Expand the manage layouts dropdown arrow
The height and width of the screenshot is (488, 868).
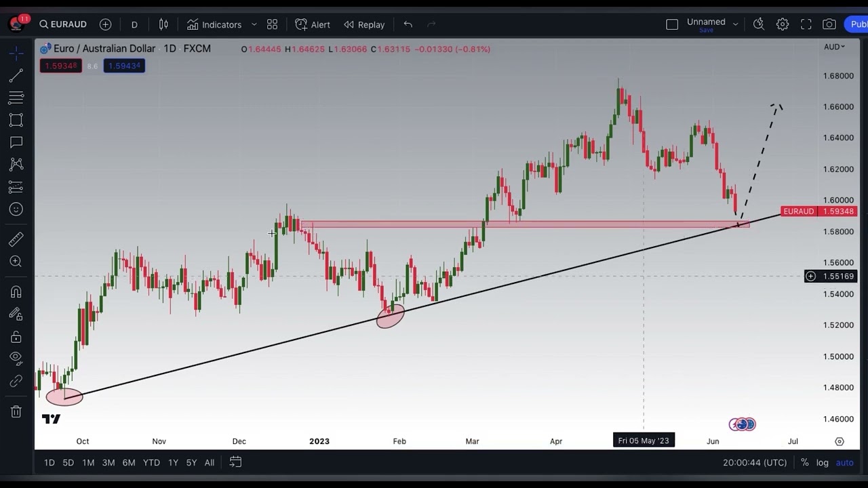pos(735,24)
